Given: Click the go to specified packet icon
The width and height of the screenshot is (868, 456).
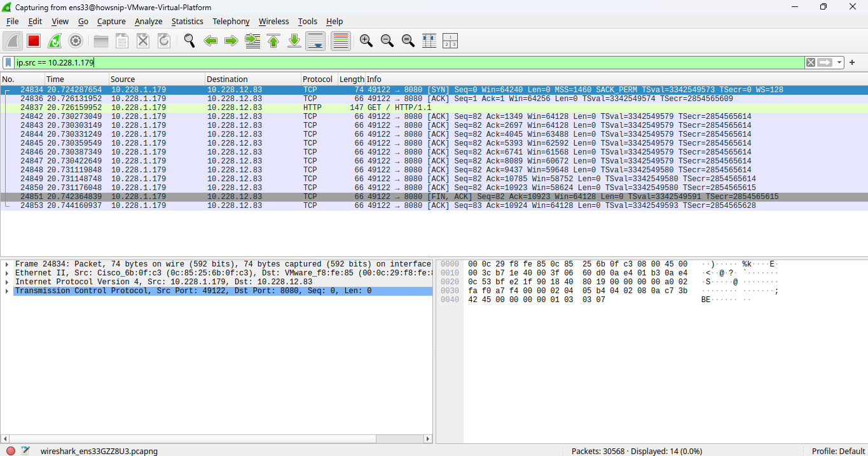Looking at the screenshot, I should (x=252, y=41).
